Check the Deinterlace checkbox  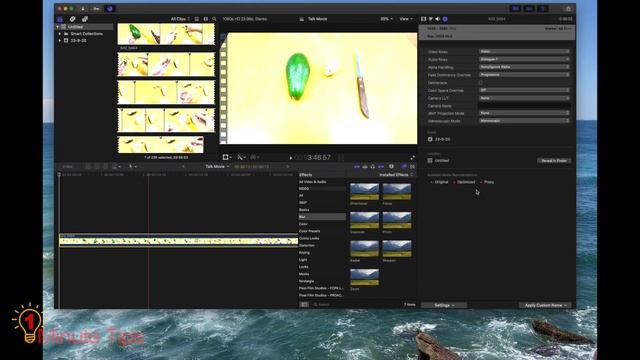tap(480, 82)
